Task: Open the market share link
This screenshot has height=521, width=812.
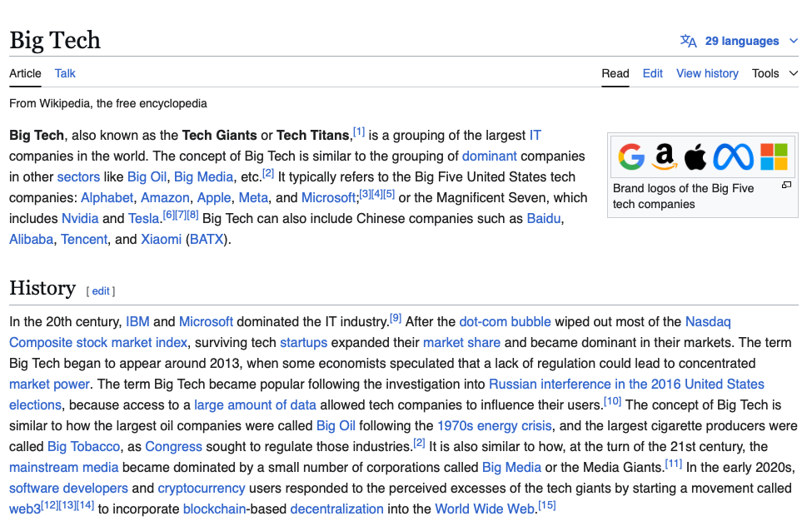Action: 461,343
